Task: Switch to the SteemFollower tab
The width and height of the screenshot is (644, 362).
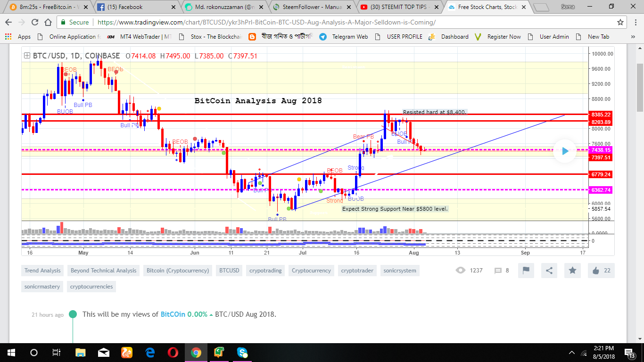Action: (x=311, y=7)
